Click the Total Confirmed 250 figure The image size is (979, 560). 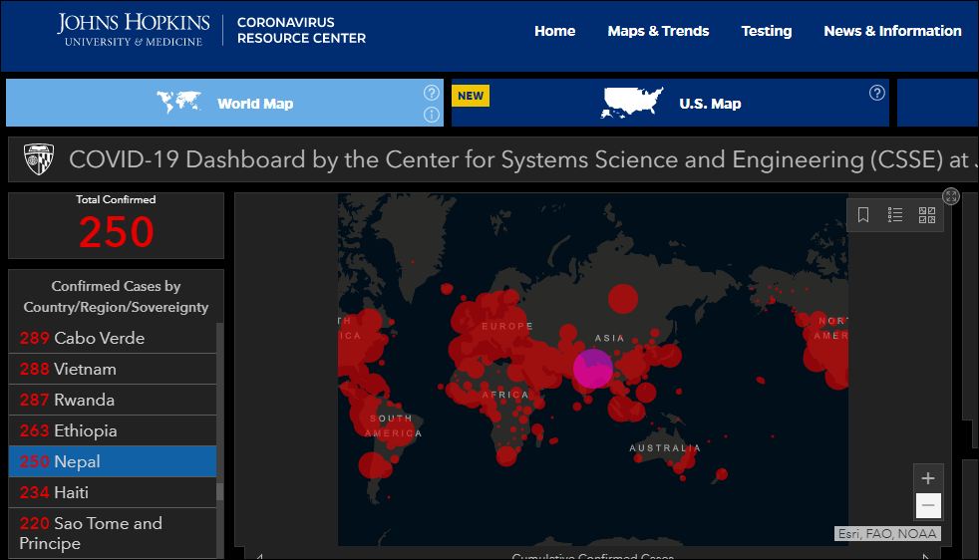click(x=116, y=232)
